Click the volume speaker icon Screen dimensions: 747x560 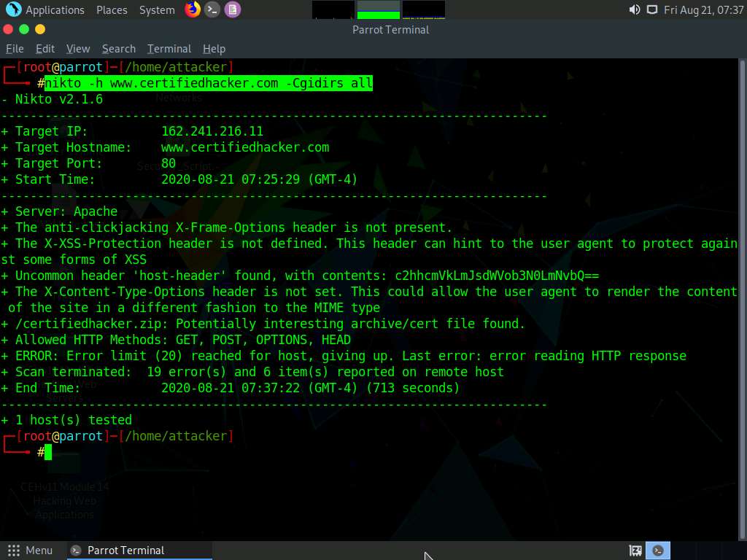tap(635, 10)
